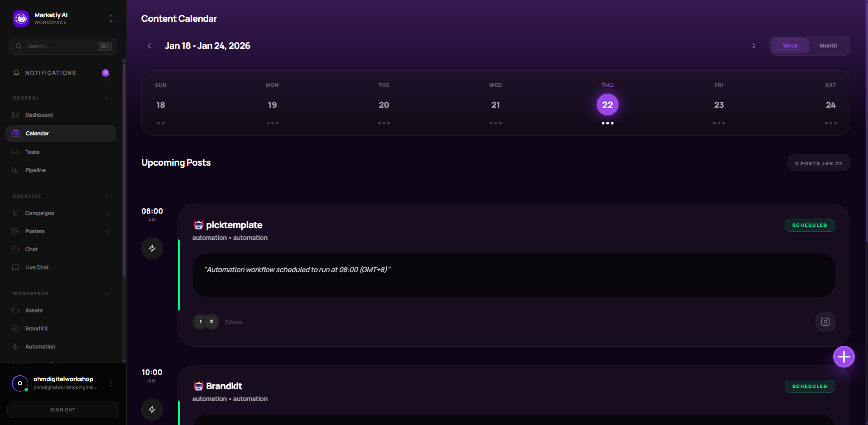Click the floating plus button
Viewport: 868px width, 425px height.
pyautogui.click(x=844, y=357)
